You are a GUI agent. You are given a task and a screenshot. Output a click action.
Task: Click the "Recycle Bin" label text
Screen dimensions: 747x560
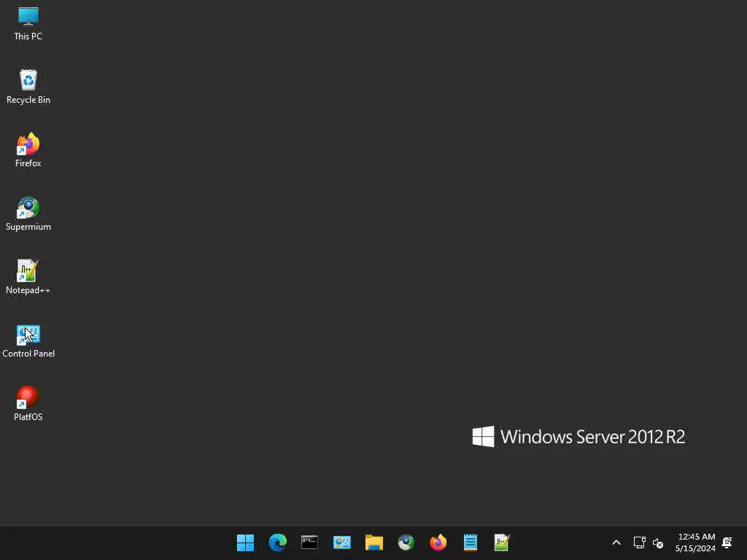[28, 100]
